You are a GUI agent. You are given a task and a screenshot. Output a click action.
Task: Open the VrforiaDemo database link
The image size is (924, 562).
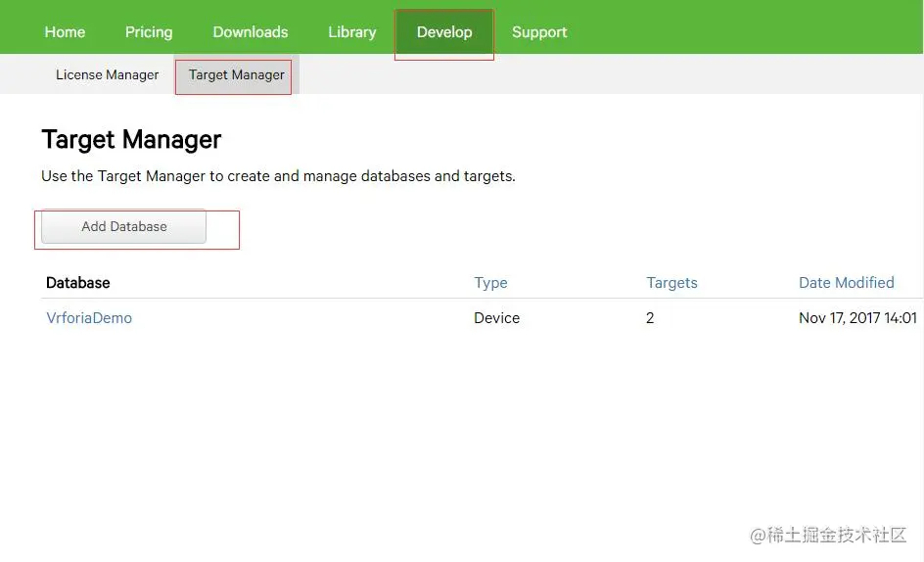tap(89, 318)
